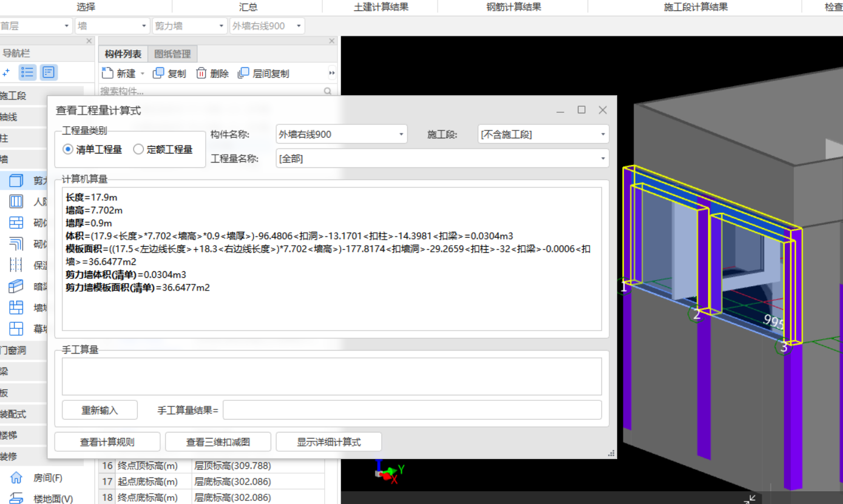Maximize the 查看工程量计算式 dialog

(x=581, y=110)
